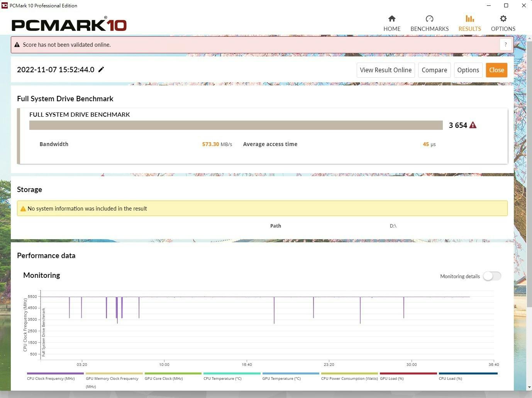The width and height of the screenshot is (532, 398).
Task: Click View Result Online button
Action: pyautogui.click(x=386, y=70)
